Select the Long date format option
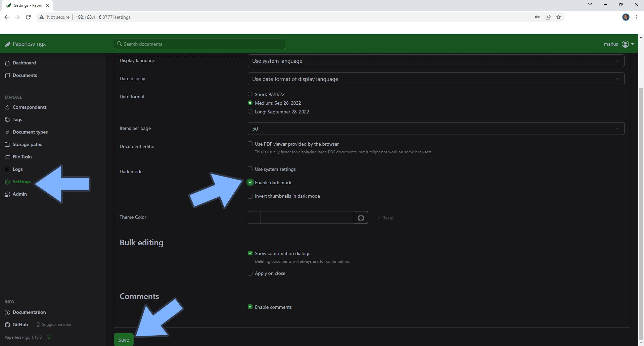This screenshot has width=644, height=346. tap(250, 111)
